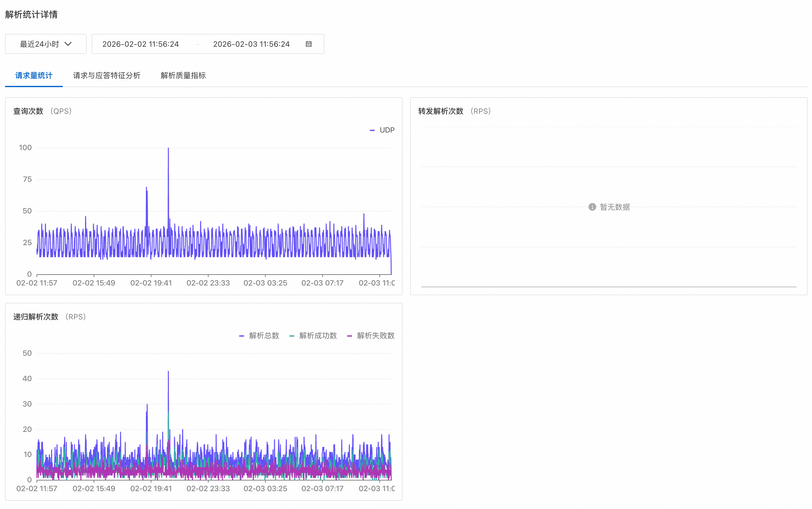Click the 解析总数 legend marker
Image resolution: width=812 pixels, height=509 pixels.
[241, 336]
